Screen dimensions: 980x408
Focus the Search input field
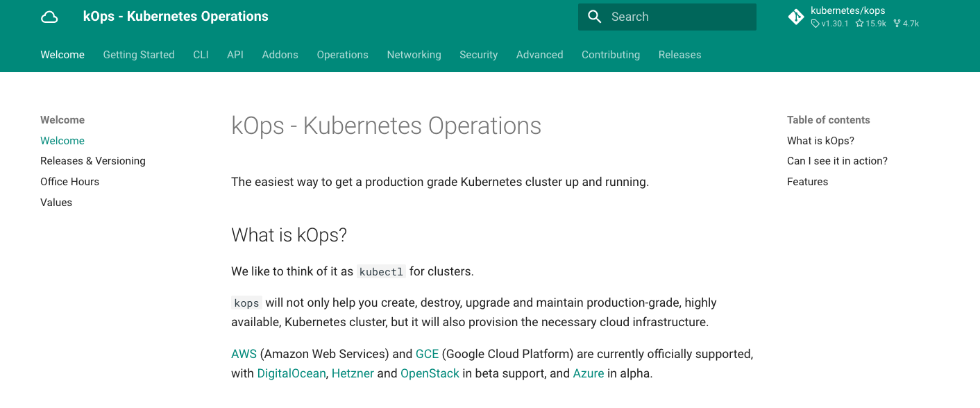click(x=667, y=17)
